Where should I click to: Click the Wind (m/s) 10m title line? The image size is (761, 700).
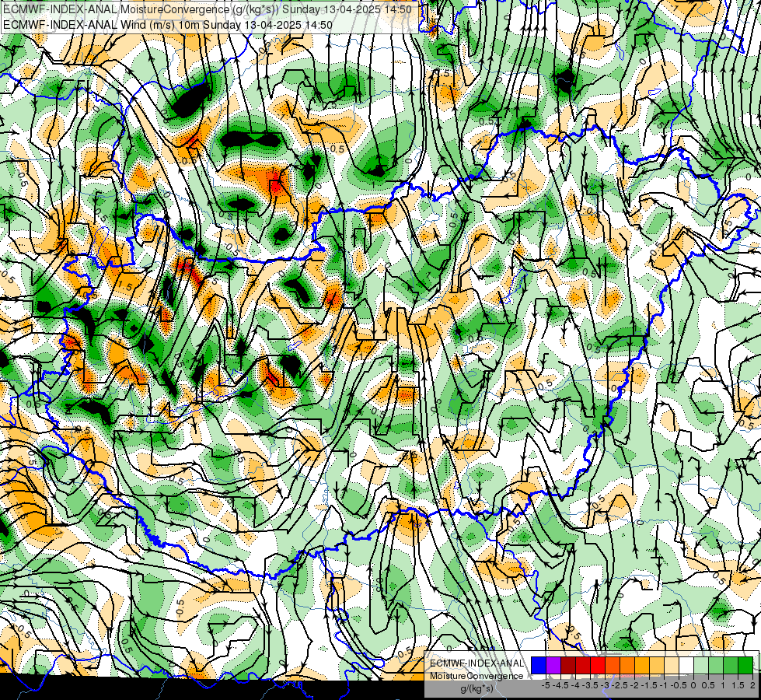(167, 25)
